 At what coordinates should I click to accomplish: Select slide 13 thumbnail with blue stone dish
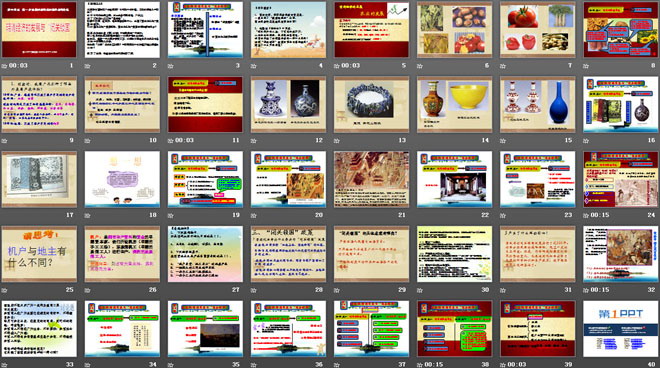tap(371, 104)
